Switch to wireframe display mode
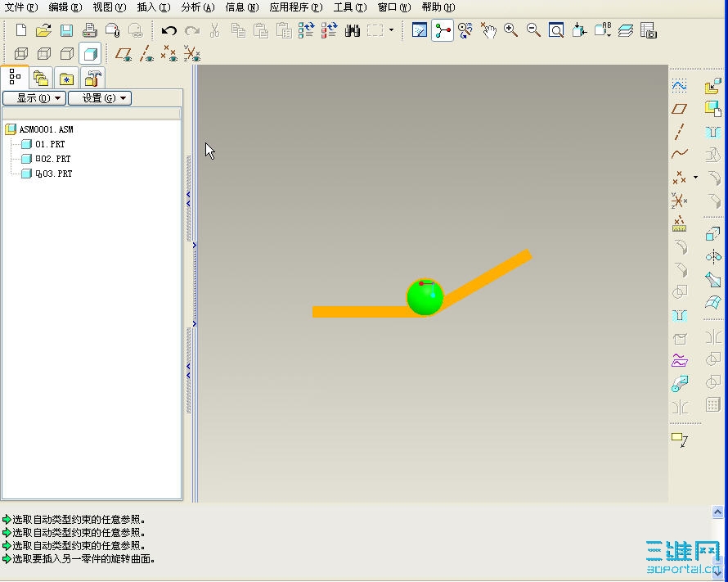Image resolution: width=728 pixels, height=582 pixels. tap(21, 54)
